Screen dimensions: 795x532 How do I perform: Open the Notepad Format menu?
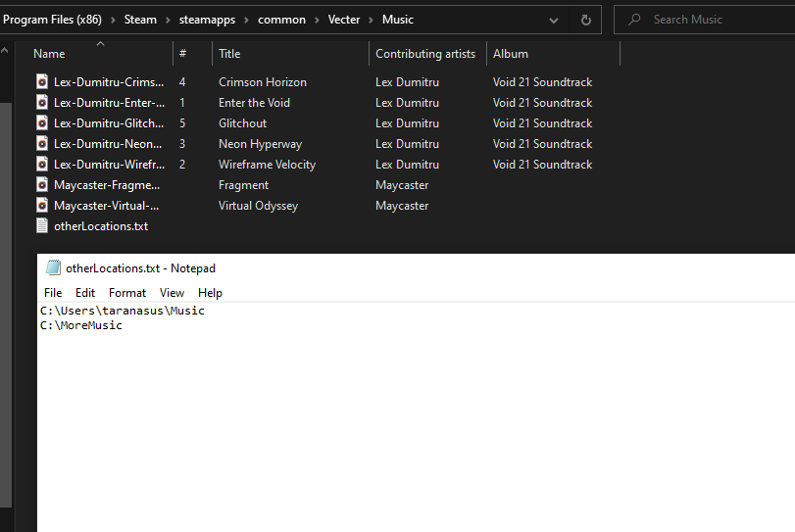pos(127,293)
